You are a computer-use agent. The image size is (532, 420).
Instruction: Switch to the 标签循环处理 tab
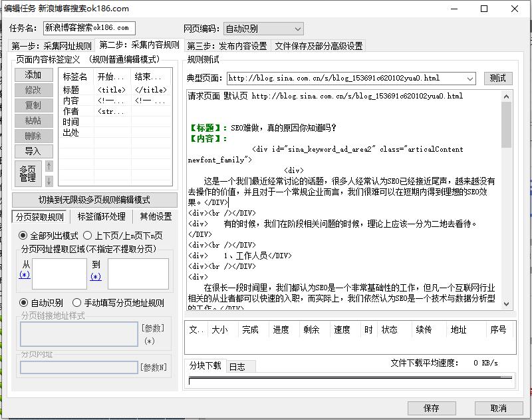pos(101,217)
